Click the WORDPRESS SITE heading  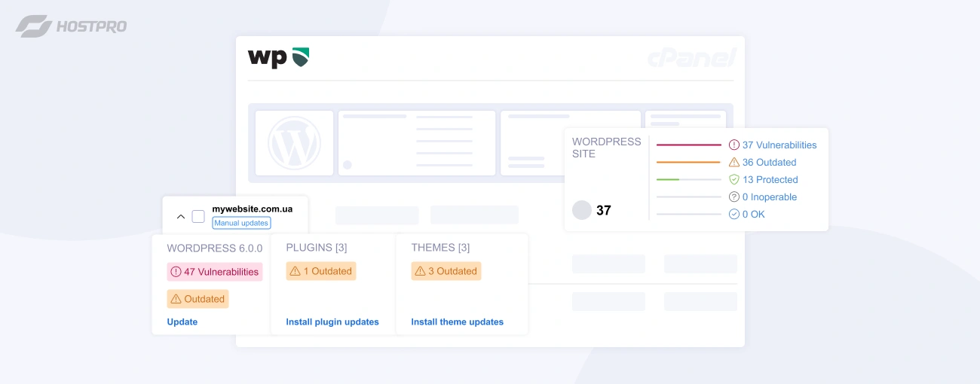[x=606, y=148]
